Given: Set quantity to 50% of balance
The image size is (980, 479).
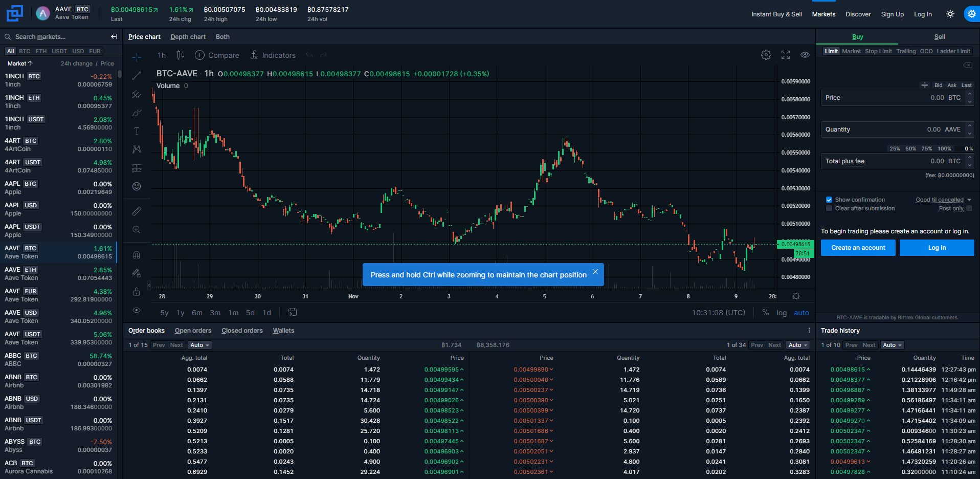Looking at the screenshot, I should click(911, 148).
